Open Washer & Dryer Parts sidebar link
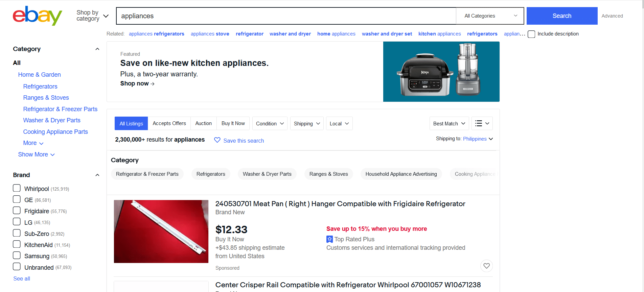The image size is (644, 292). [x=52, y=120]
